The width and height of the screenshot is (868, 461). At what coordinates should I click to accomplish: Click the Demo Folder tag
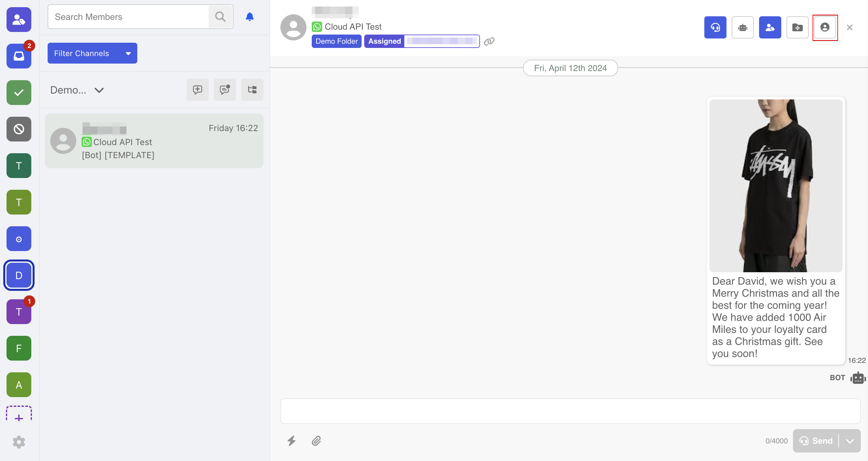[x=336, y=41]
